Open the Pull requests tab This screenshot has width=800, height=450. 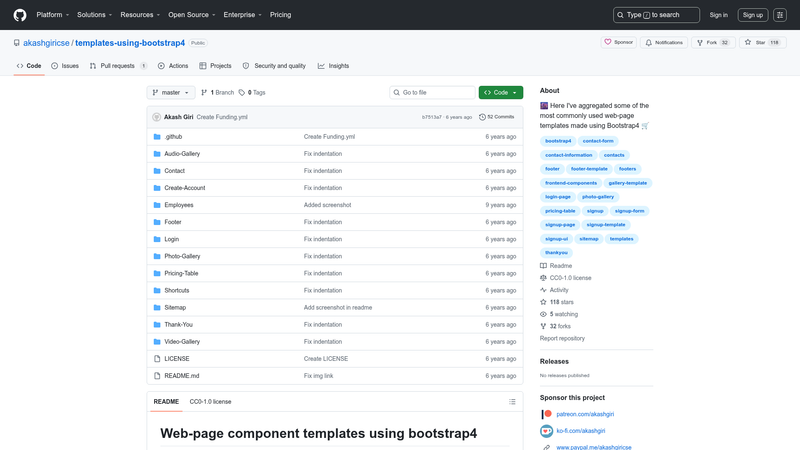pyautogui.click(x=118, y=66)
